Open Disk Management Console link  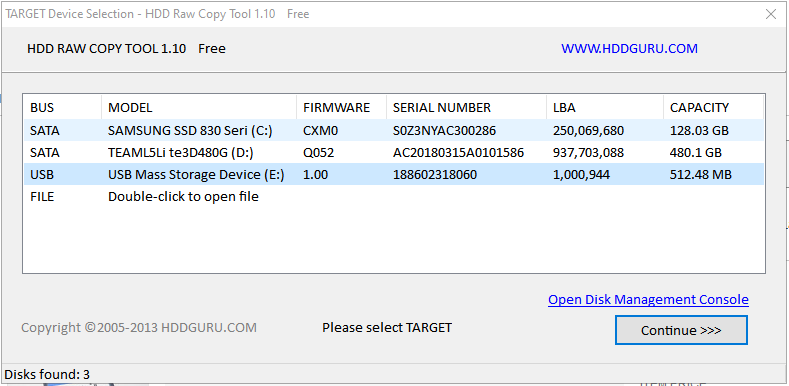pyautogui.click(x=648, y=299)
